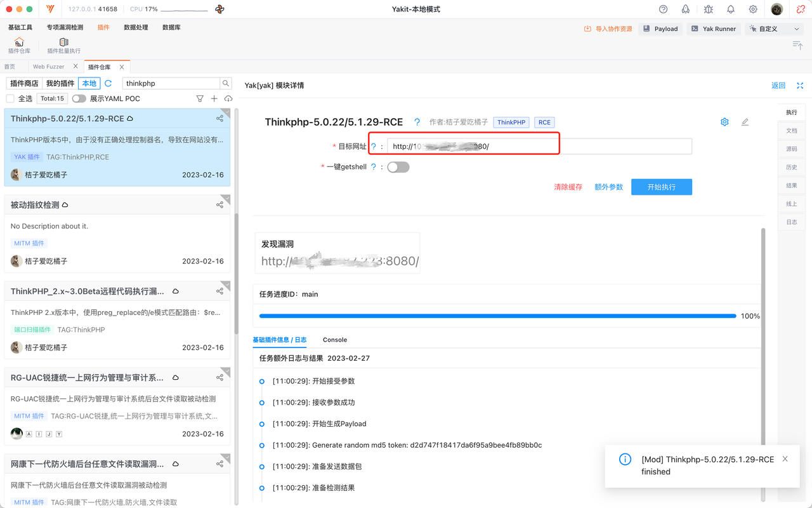The width and height of the screenshot is (812, 508).
Task: Toggle the 展示YAML POC switch
Action: (79, 98)
